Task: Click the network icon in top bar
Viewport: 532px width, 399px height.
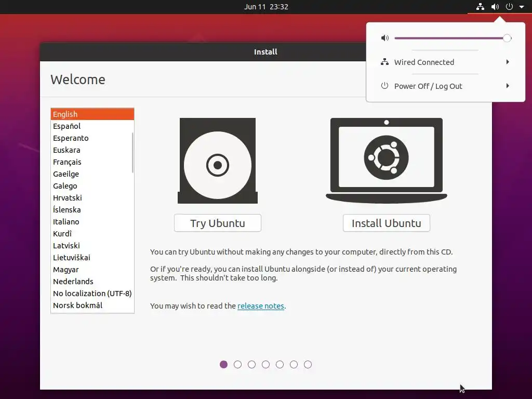Action: 480,6
